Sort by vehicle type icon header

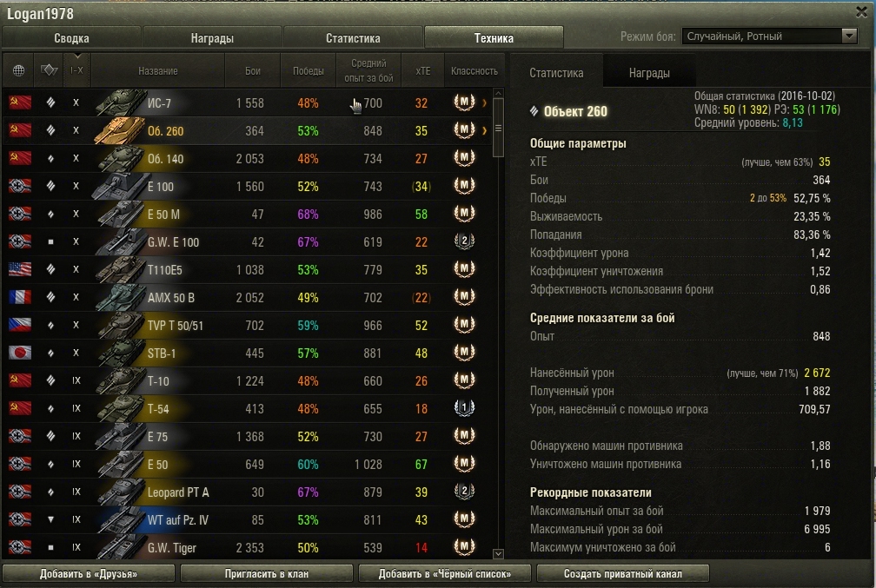click(x=50, y=69)
